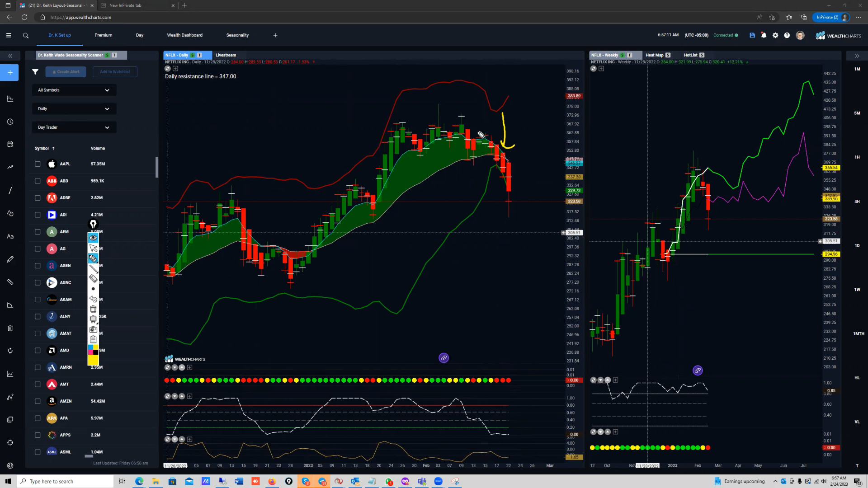Check the ASML row checkbox
Image resolution: width=868 pixels, height=488 pixels.
38,452
